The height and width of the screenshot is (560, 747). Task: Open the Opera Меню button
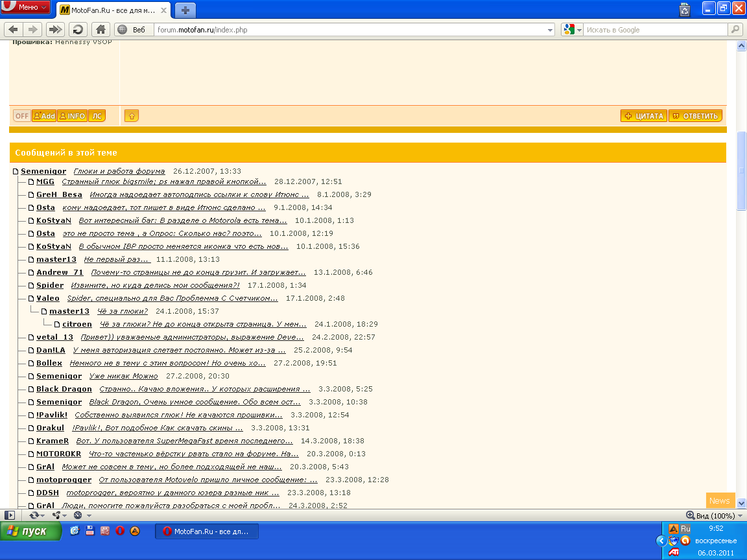(x=25, y=7)
